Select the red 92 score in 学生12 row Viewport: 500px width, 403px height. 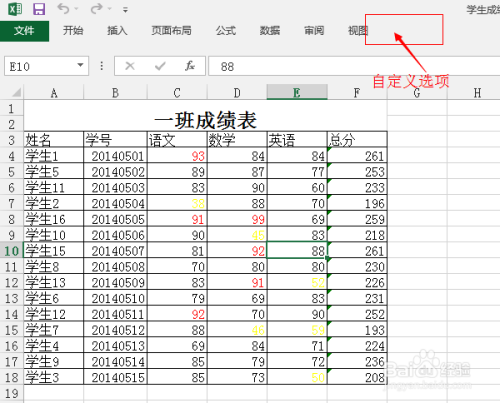click(x=177, y=314)
